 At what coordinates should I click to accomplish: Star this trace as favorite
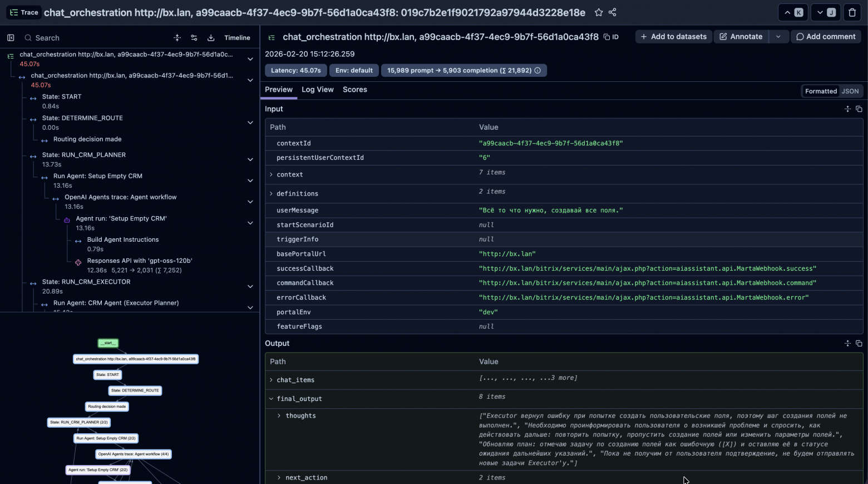coord(599,12)
